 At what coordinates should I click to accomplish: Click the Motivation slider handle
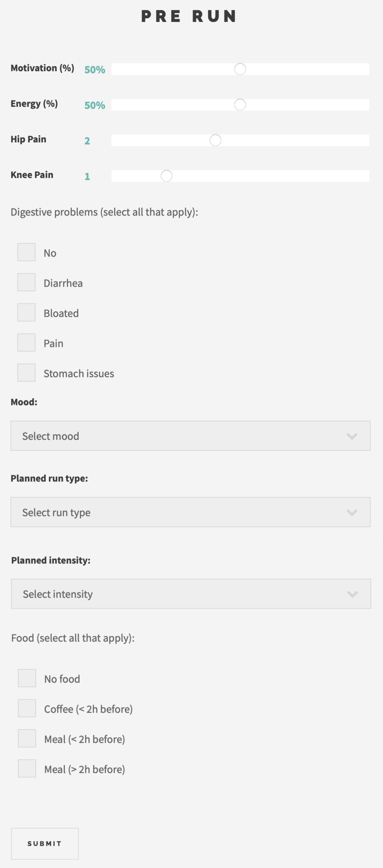[x=239, y=69]
